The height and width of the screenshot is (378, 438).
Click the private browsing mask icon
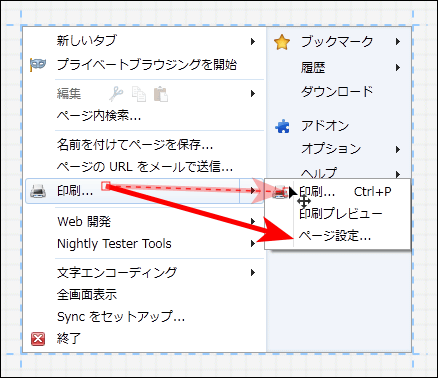coord(38,64)
